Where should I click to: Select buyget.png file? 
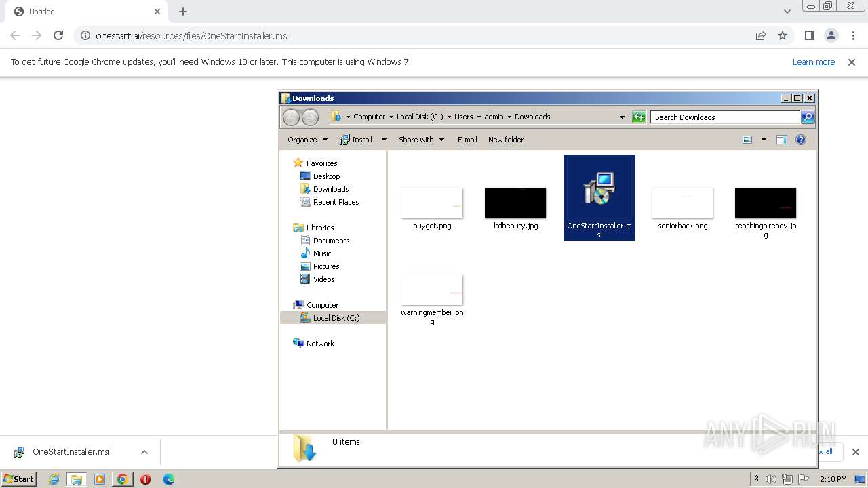coord(432,209)
